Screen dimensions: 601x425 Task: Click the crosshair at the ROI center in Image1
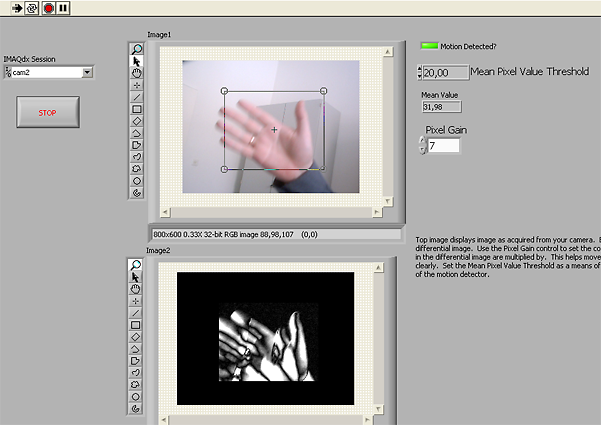[274, 130]
